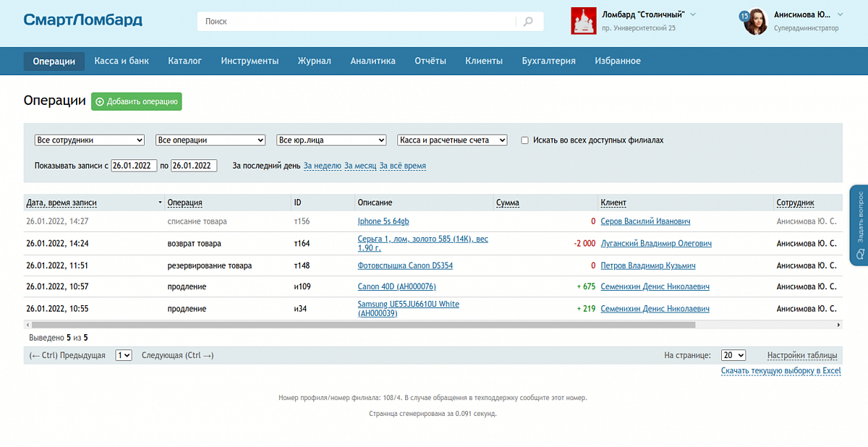This screenshot has width=868, height=447.
Task: Click the notification badge showing 15
Action: coord(744,16)
